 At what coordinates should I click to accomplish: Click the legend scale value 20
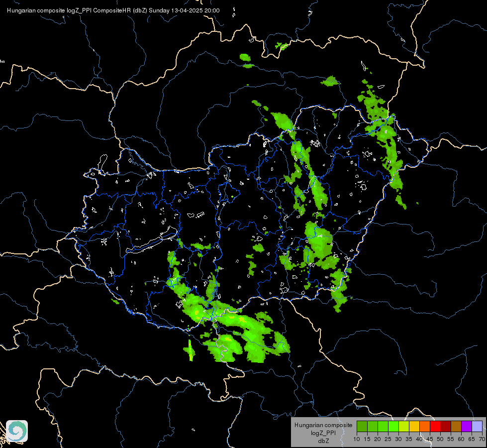(x=378, y=440)
